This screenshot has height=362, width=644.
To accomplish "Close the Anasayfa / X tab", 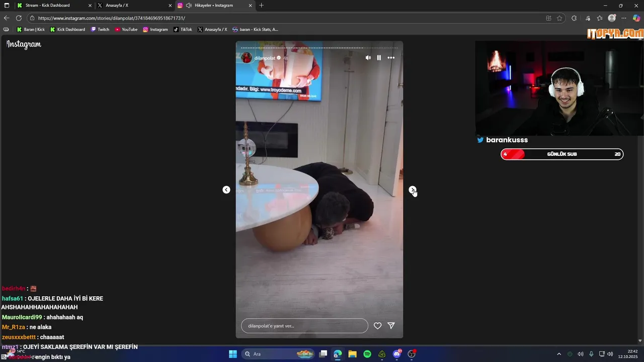I will click(170, 6).
